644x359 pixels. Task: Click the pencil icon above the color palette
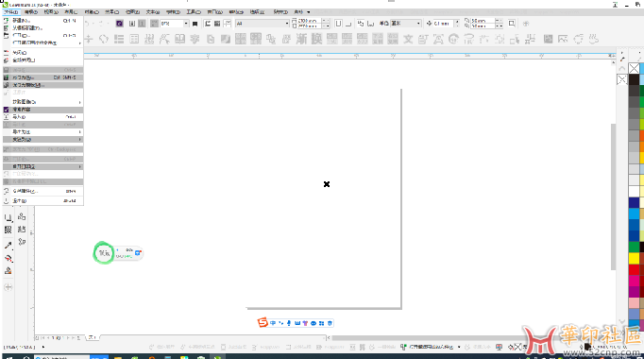click(622, 60)
